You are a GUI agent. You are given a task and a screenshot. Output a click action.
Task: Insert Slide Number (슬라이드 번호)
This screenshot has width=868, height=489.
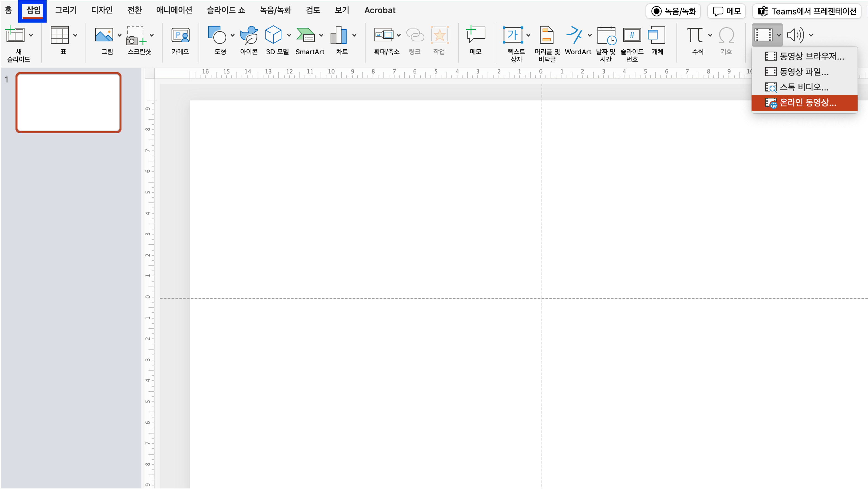click(632, 35)
